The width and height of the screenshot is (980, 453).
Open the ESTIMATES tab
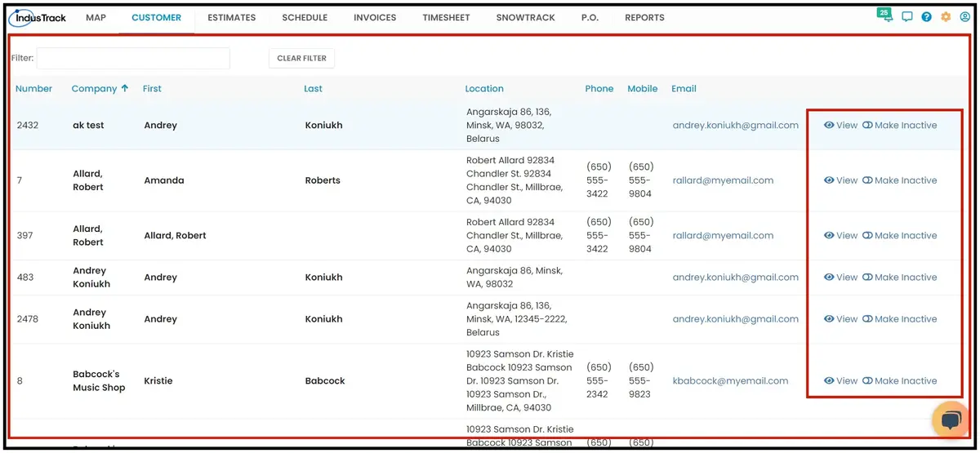231,18
